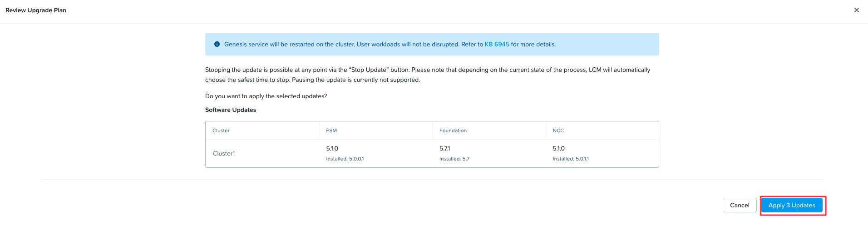
Task: Select the NCC column header
Action: point(558,131)
